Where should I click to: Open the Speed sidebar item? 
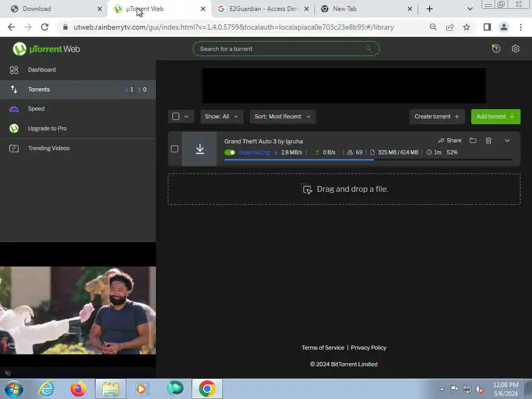click(78, 109)
